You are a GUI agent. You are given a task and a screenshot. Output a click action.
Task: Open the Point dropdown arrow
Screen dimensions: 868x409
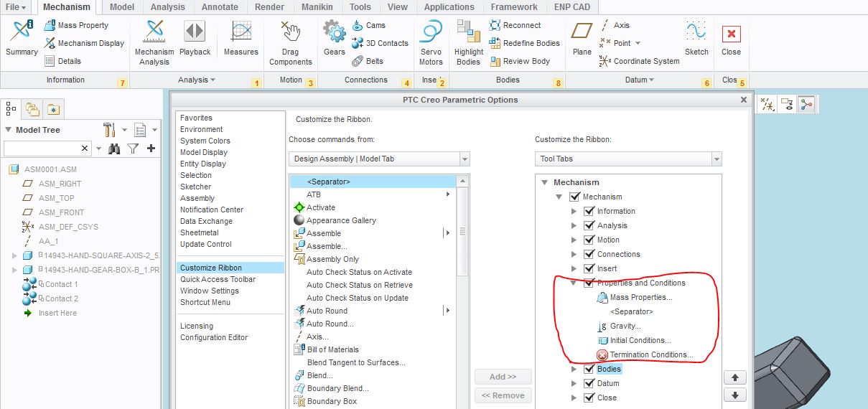pos(638,43)
